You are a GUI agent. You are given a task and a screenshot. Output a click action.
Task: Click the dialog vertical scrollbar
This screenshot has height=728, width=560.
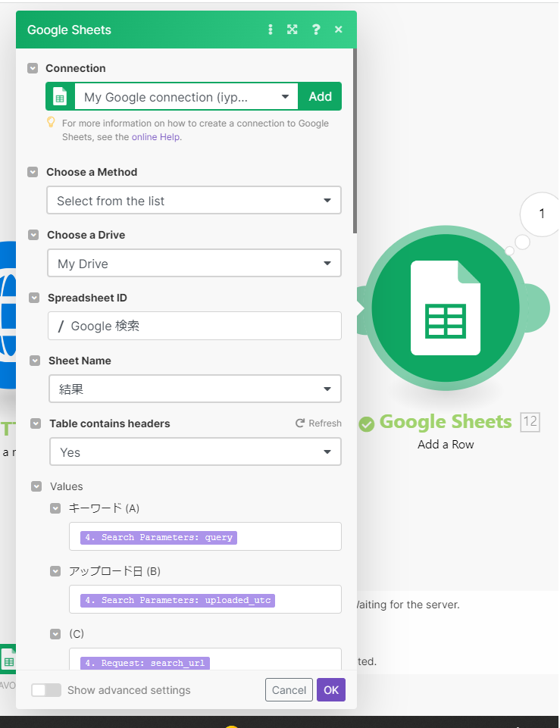355,141
